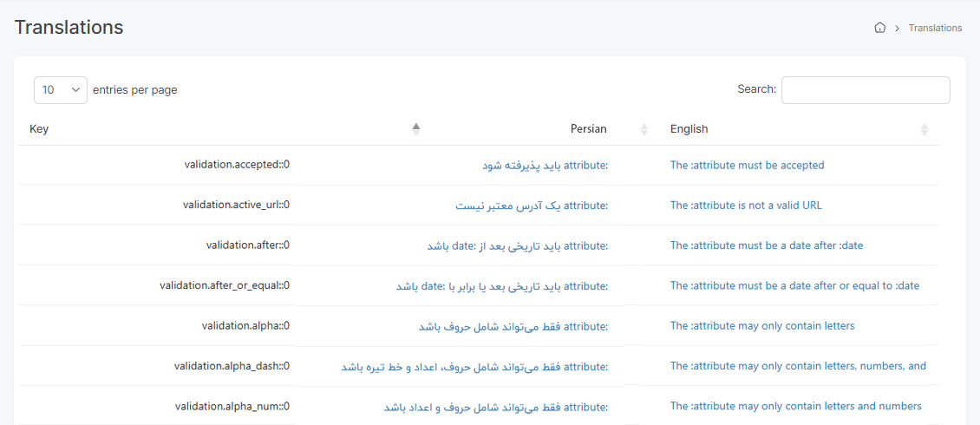980x425 pixels.
Task: Click the home icon in breadcrumb
Action: pos(879,28)
